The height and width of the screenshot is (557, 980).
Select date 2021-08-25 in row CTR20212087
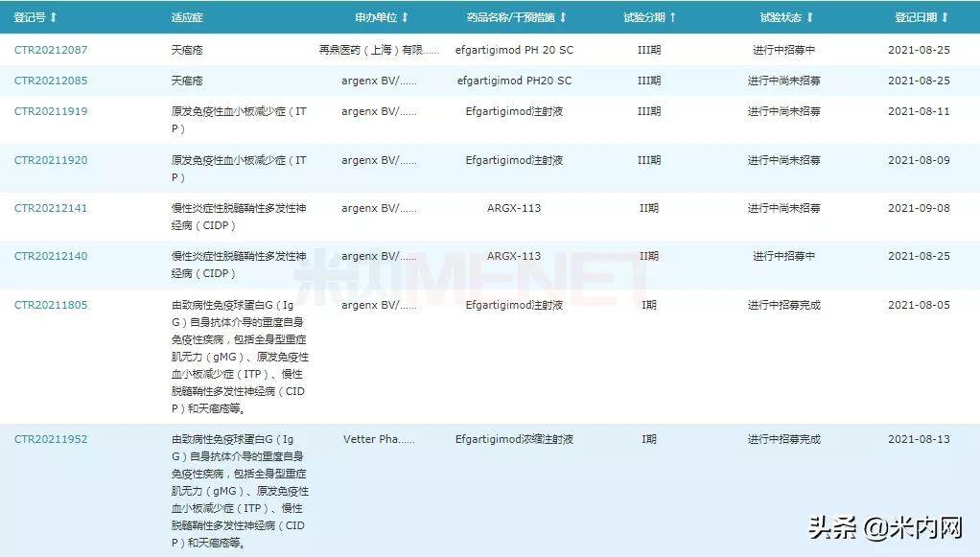919,50
